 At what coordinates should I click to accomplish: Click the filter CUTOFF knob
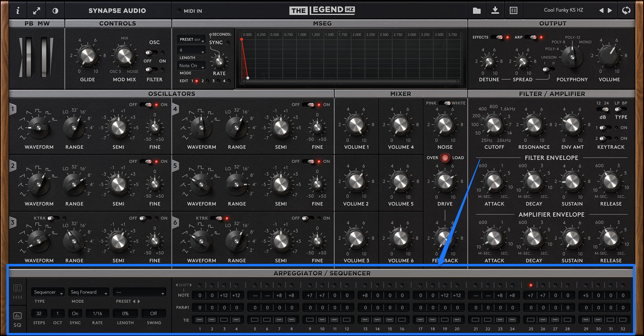(x=494, y=125)
